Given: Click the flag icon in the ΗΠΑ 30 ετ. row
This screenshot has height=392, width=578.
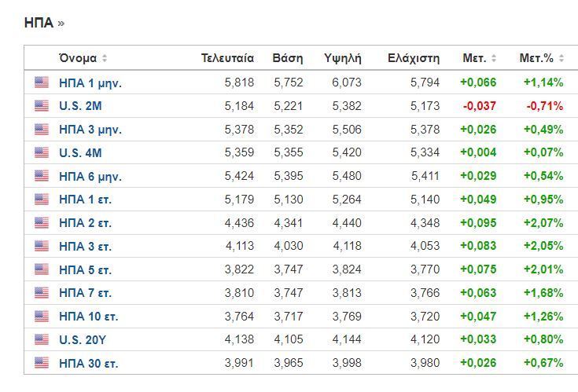Looking at the screenshot, I should [x=42, y=363].
